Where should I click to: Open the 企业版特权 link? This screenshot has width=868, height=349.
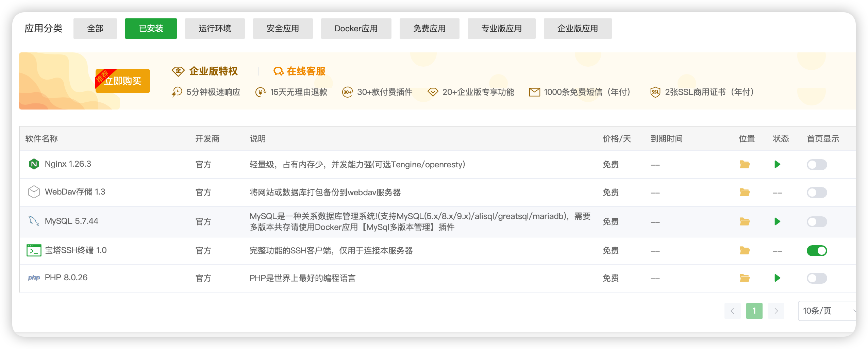pos(213,71)
